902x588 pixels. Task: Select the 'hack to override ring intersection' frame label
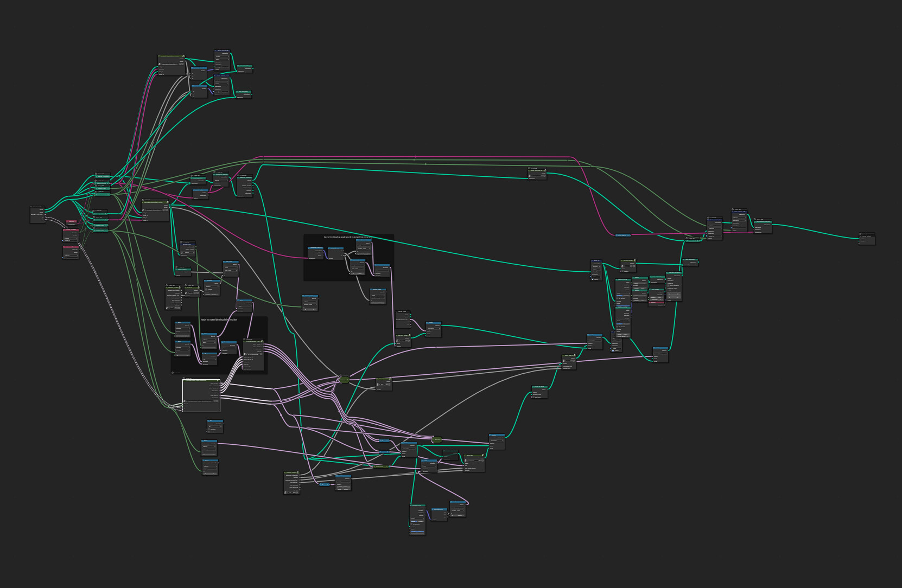click(219, 319)
